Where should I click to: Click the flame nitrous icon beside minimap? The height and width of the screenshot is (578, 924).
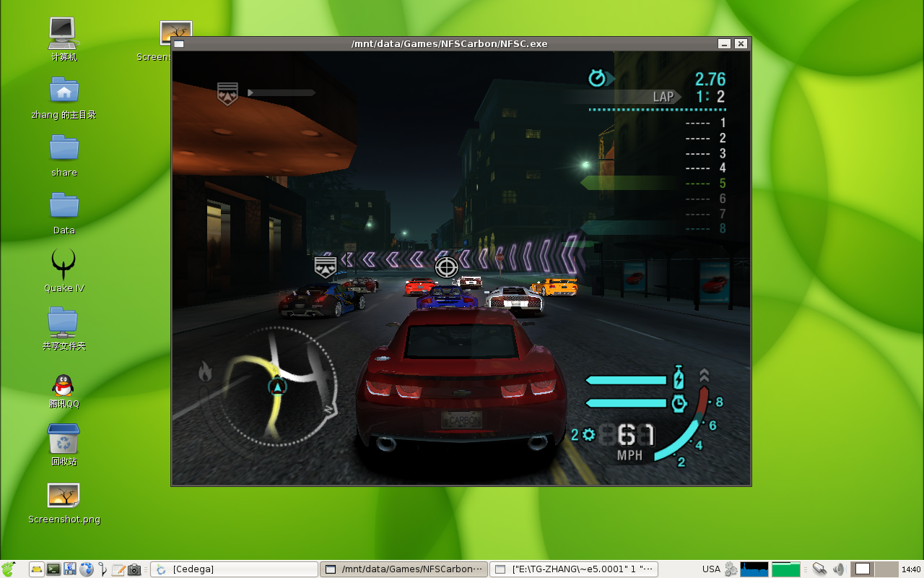click(x=206, y=371)
